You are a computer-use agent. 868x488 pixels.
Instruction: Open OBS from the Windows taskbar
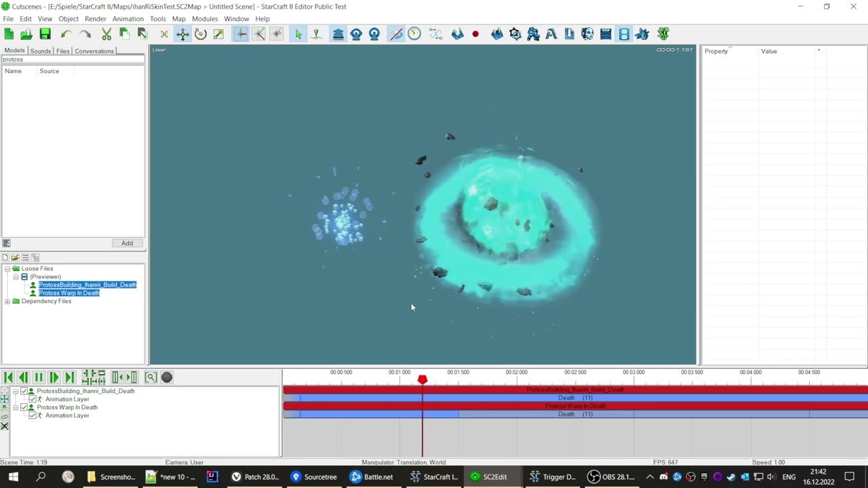coord(610,477)
